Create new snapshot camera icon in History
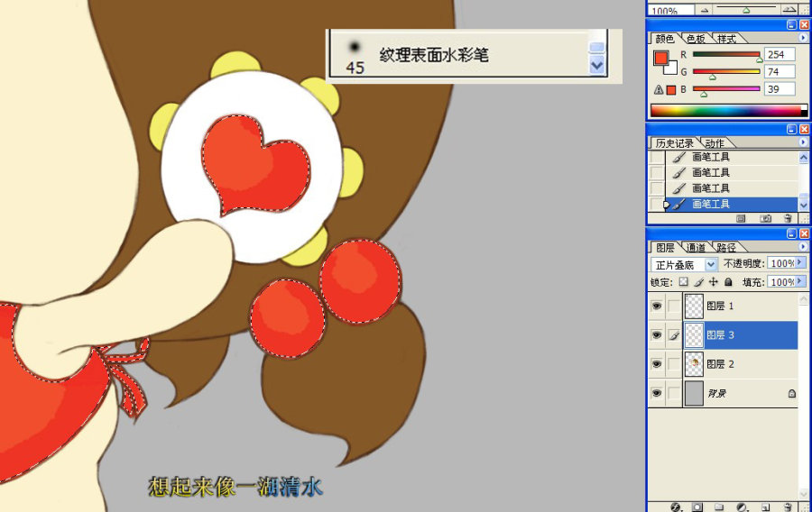The width and height of the screenshot is (812, 512). click(x=765, y=219)
